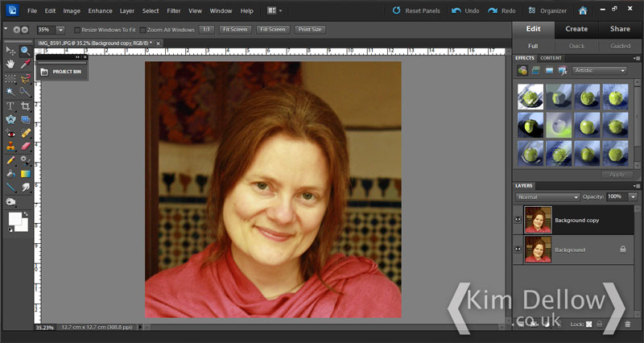The height and width of the screenshot is (343, 644).
Task: Click the zoom in plus button
Action: tap(16, 30)
